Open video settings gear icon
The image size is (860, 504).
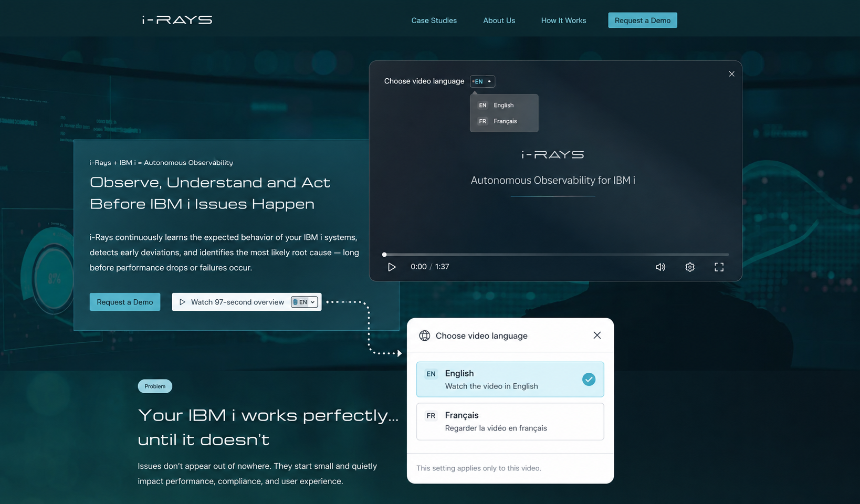click(x=690, y=267)
